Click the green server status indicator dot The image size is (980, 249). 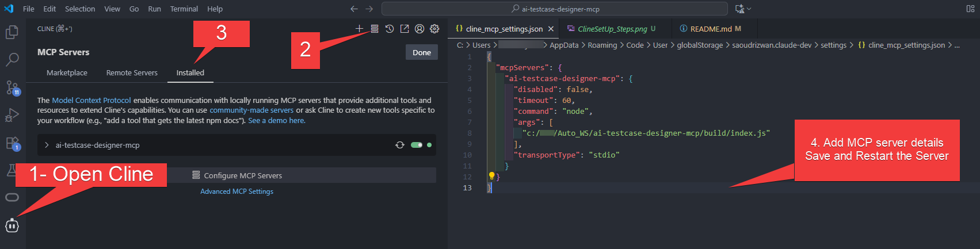click(x=429, y=145)
